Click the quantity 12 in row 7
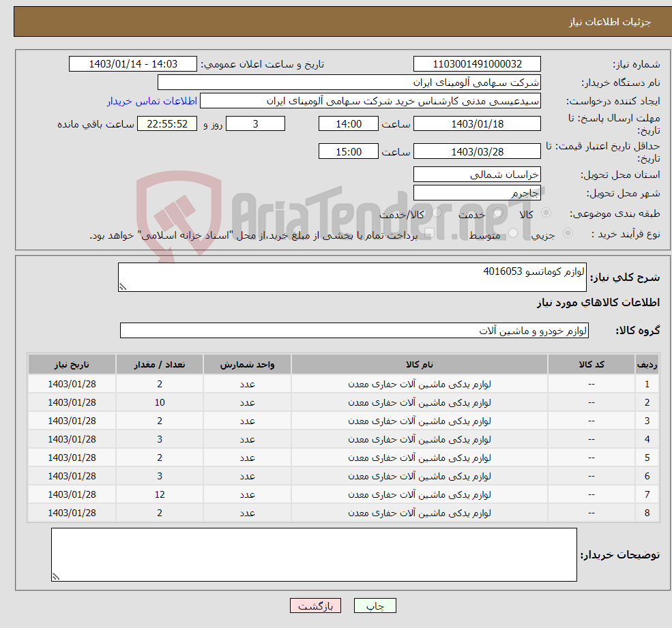The image size is (672, 628). point(160,495)
